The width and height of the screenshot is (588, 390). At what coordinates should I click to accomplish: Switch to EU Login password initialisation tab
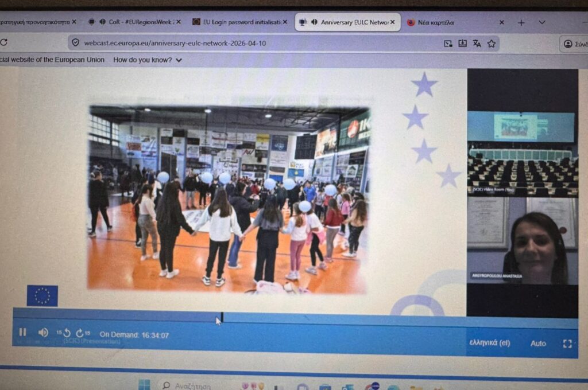pyautogui.click(x=239, y=22)
